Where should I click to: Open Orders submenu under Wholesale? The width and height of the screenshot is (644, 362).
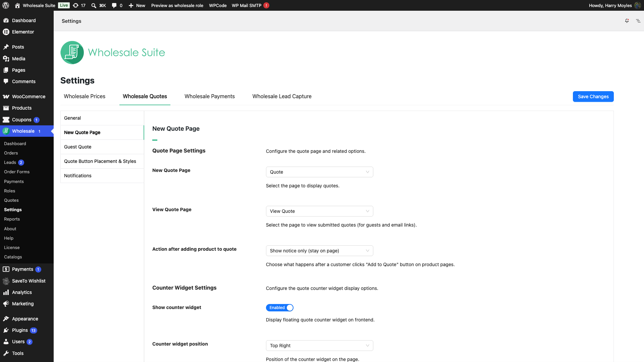click(11, 153)
